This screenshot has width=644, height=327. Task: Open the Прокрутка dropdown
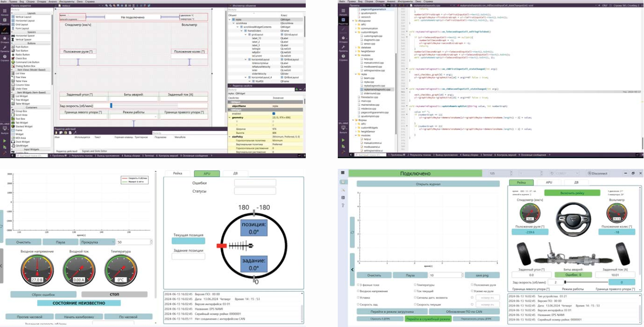tap(98, 242)
